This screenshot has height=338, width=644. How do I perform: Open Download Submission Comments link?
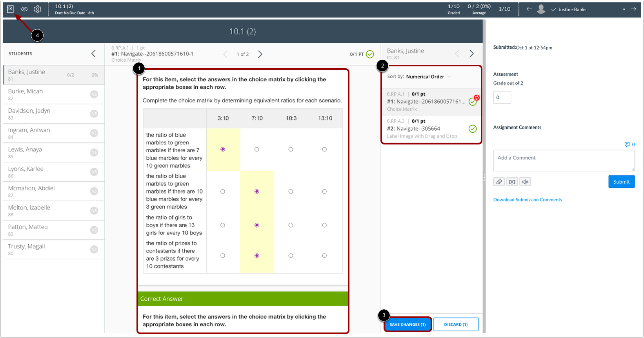[x=528, y=200]
